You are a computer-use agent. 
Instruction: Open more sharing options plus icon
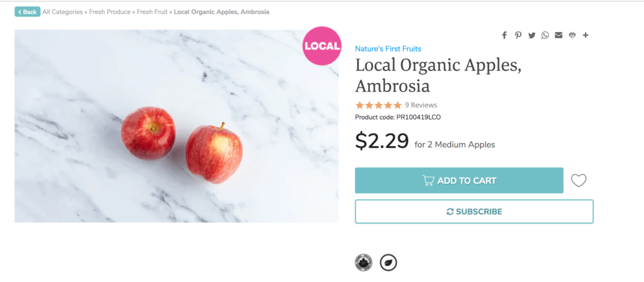pyautogui.click(x=586, y=35)
